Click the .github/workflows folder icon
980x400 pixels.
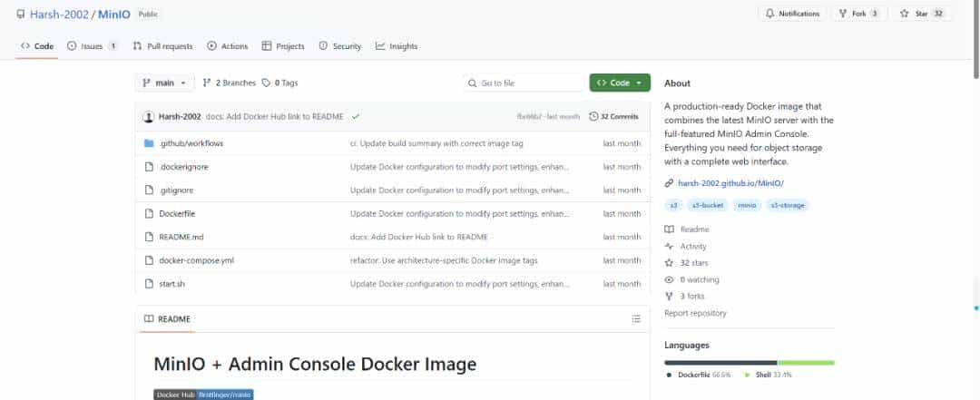click(149, 143)
